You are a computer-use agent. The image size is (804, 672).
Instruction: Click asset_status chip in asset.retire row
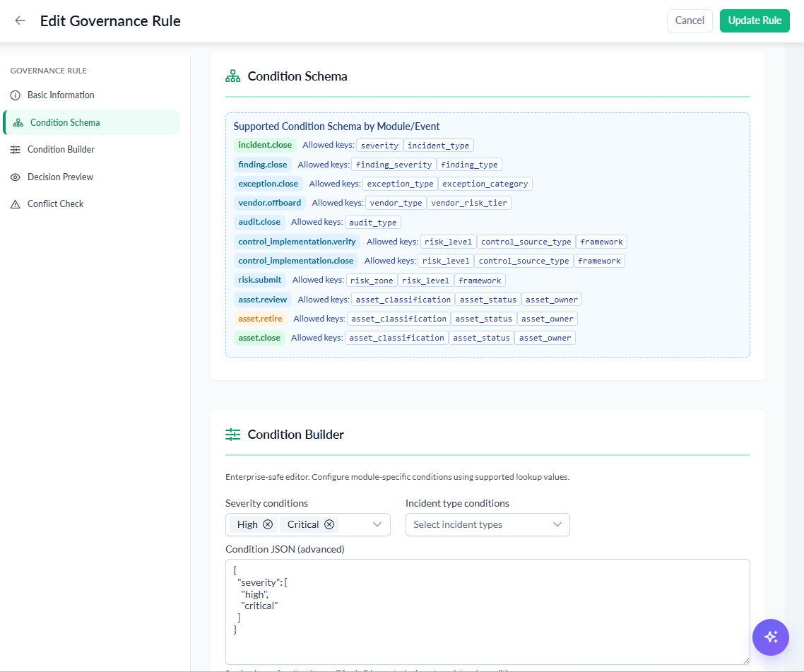[x=483, y=319]
